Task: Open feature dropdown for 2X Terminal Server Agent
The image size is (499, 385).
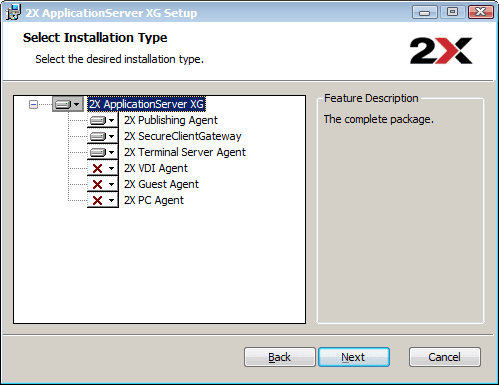Action: click(103, 152)
